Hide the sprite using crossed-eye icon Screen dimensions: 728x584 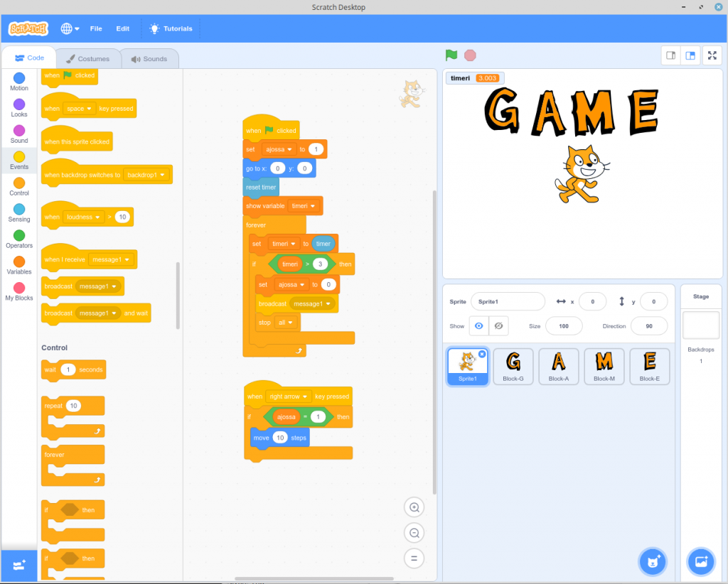pos(498,326)
